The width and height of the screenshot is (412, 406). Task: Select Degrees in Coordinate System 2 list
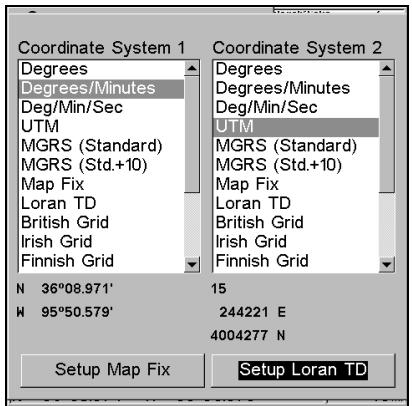[296, 69]
